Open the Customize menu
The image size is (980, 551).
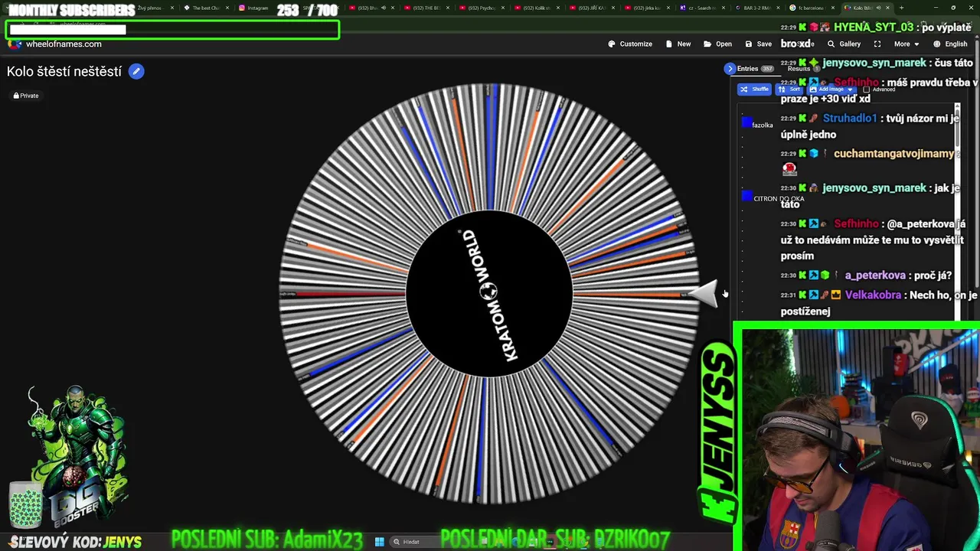coord(630,44)
